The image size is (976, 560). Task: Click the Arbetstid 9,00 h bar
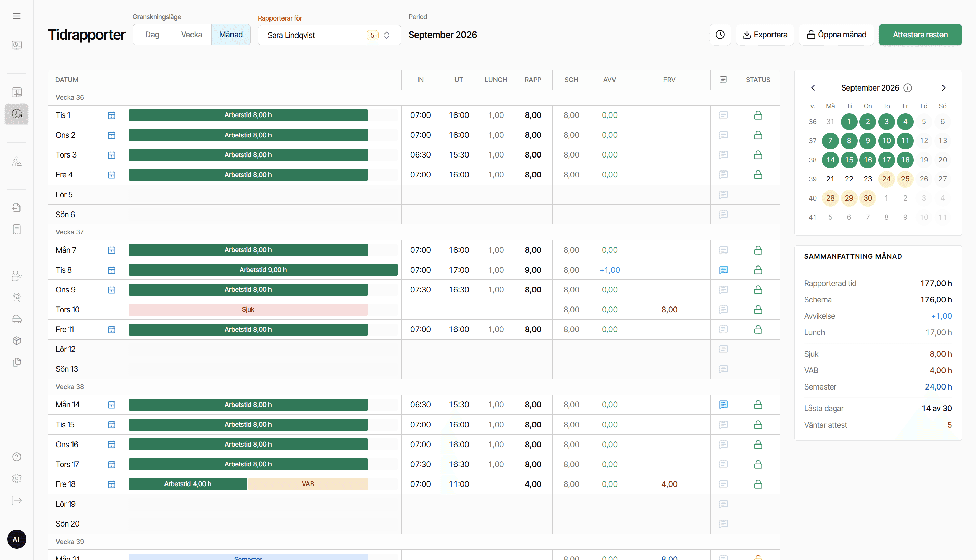tap(263, 270)
